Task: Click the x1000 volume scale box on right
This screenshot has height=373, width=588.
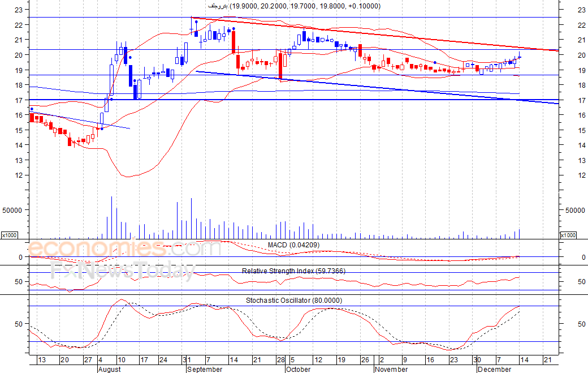Action: tap(568, 235)
